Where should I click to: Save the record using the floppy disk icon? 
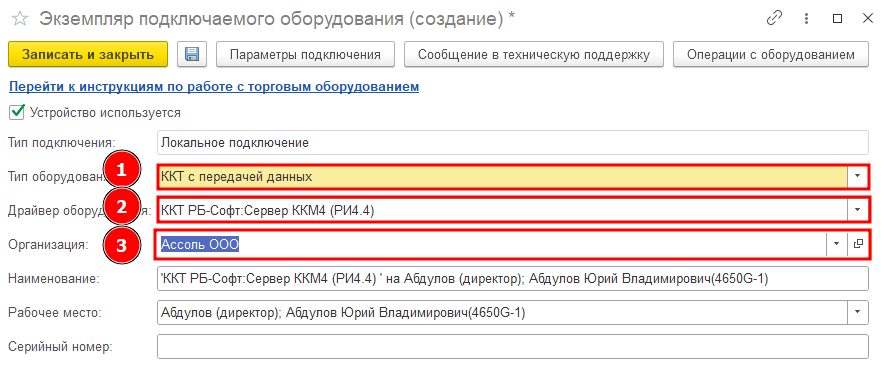pos(192,55)
